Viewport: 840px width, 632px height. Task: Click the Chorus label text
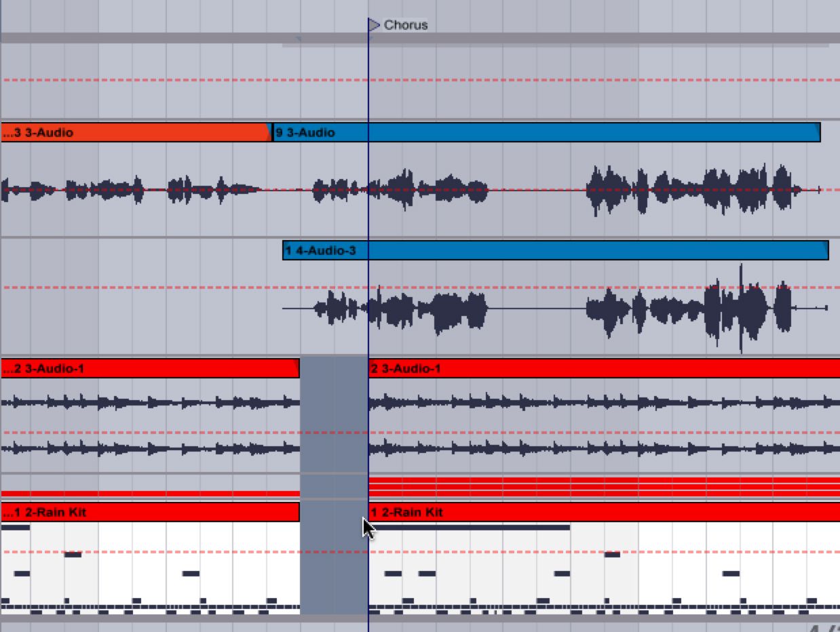(406, 25)
